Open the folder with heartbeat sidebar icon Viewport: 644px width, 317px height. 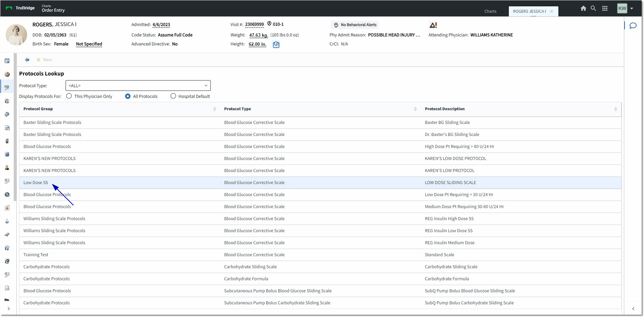[x=7, y=208]
